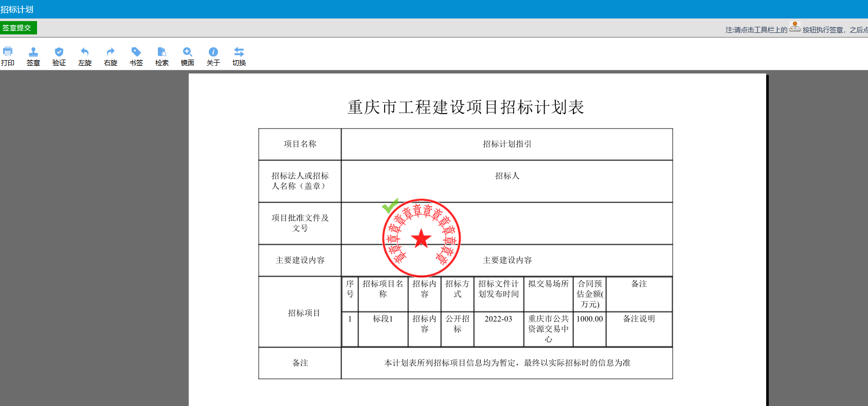868x406 pixels.
Task: Click the 重庆市公共资源交易中心 cell
Action: click(548, 329)
